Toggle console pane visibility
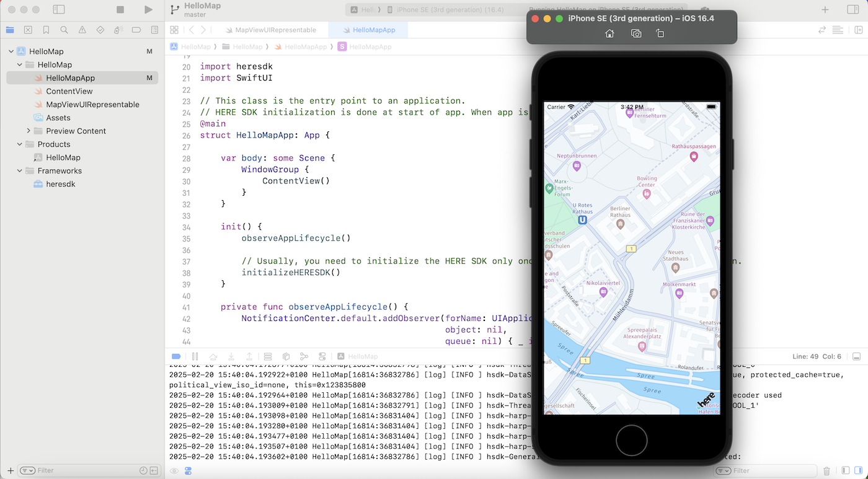 [859, 471]
